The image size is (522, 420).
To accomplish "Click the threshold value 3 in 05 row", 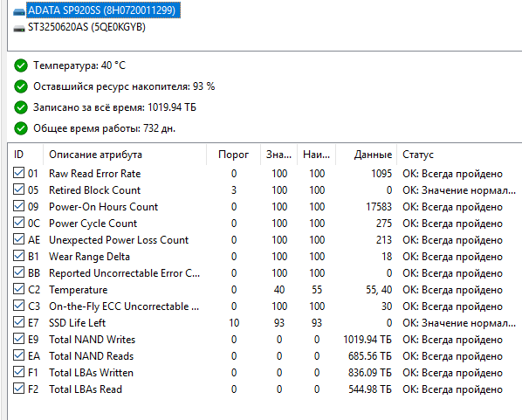I will coord(234,190).
